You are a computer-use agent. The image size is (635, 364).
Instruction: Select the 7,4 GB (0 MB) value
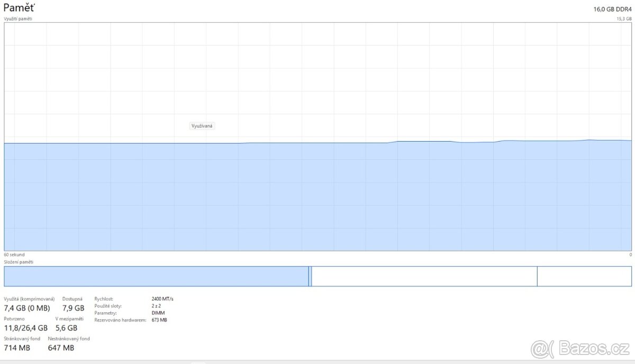[x=27, y=308]
